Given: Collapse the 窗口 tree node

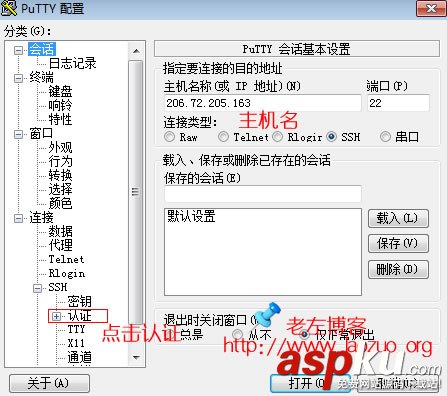Looking at the screenshot, I should coord(19,134).
